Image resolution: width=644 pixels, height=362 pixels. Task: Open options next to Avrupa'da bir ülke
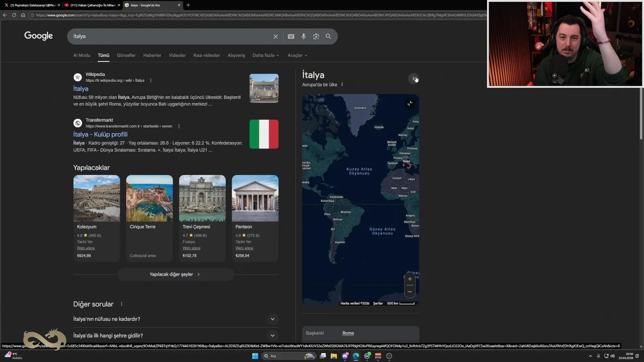(342, 84)
